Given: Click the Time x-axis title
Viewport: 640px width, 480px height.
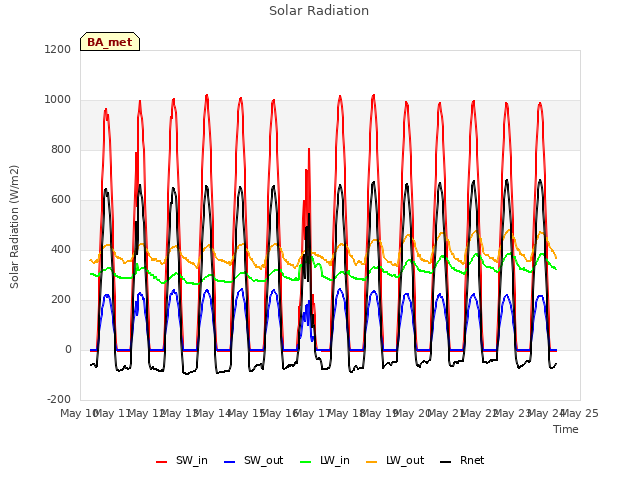Looking at the screenshot, I should tap(566, 429).
